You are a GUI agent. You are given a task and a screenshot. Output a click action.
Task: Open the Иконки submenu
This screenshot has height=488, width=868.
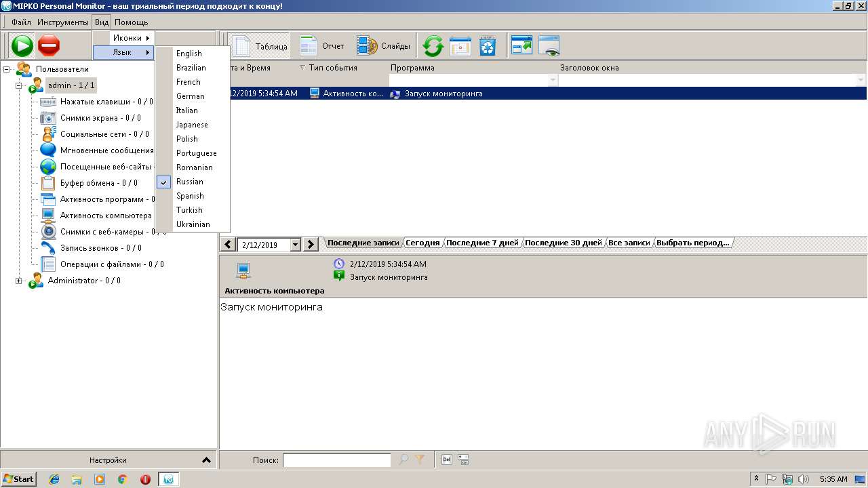124,38
